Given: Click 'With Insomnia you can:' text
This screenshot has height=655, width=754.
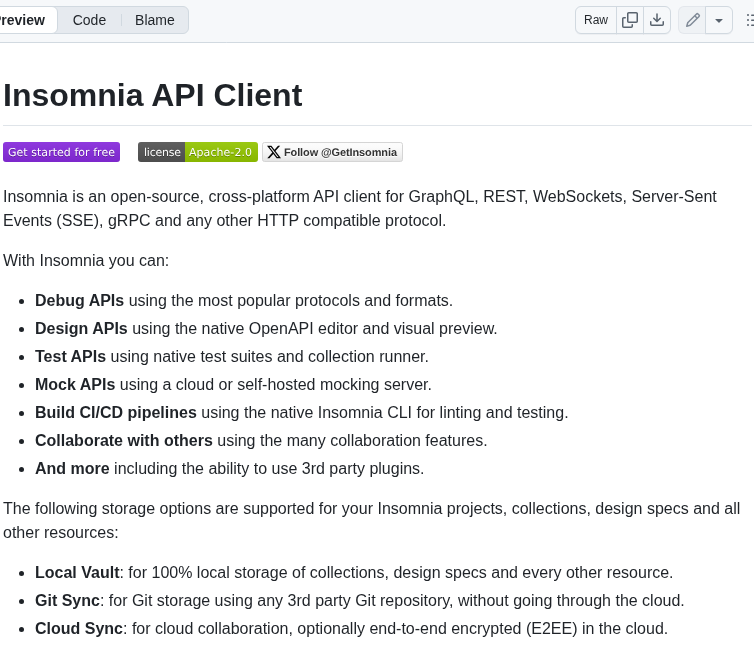Looking at the screenshot, I should (x=86, y=261).
